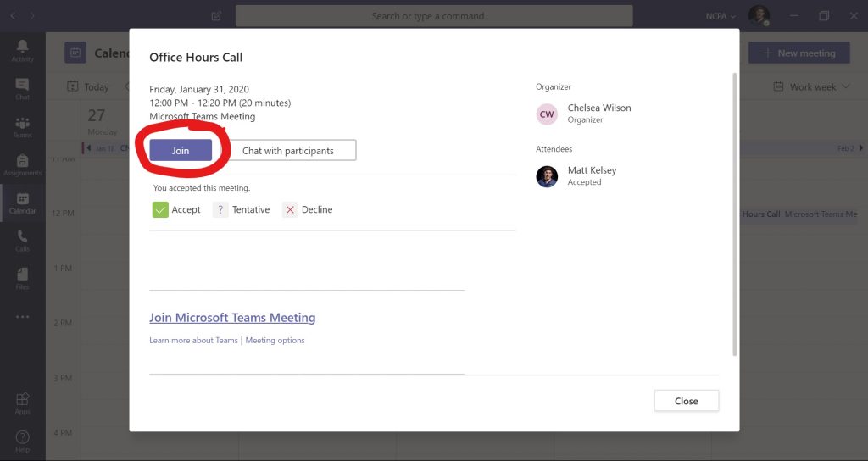
Task: Click the Search or type a command box
Action: [434, 16]
